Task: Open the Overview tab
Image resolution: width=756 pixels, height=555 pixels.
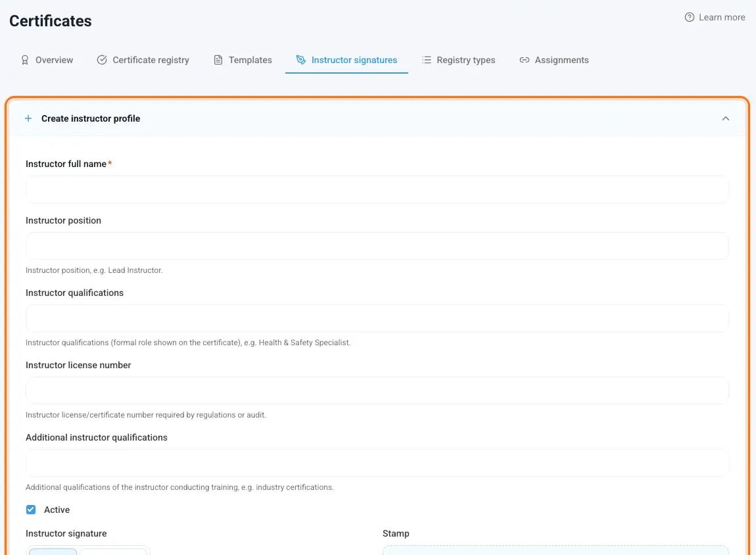Action: 46,60
